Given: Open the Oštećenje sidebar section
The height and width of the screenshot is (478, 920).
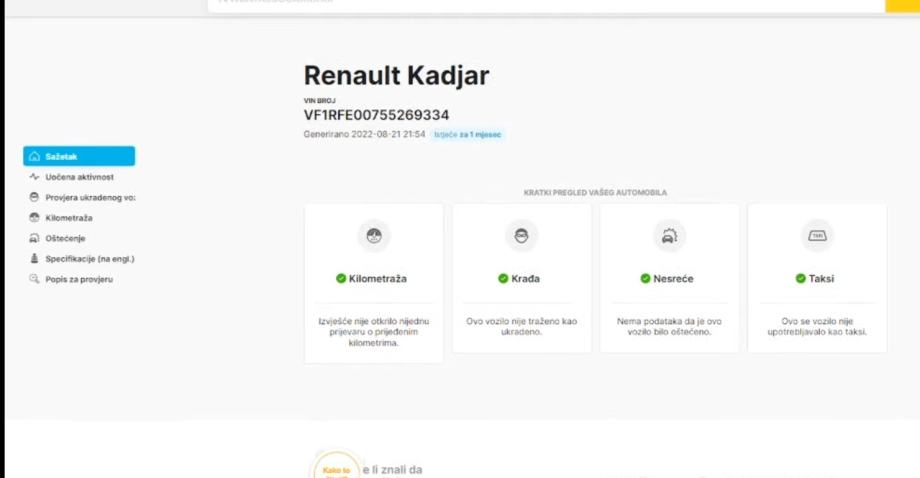Looking at the screenshot, I should (65, 238).
